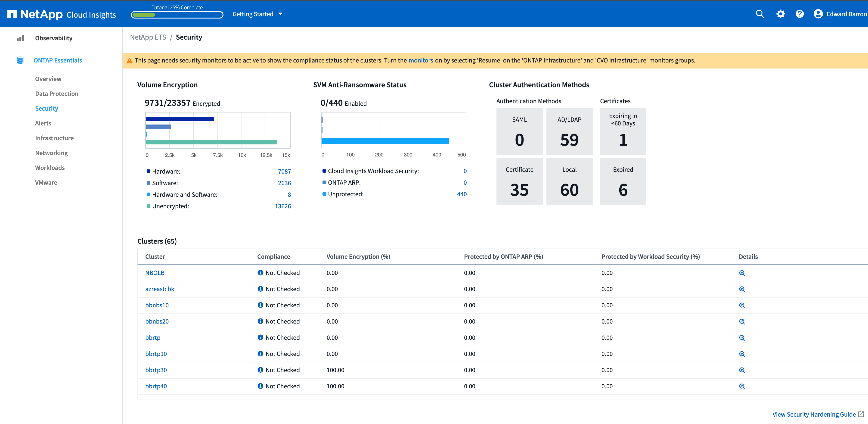Open details icon for bbrtp40 cluster

(742, 386)
